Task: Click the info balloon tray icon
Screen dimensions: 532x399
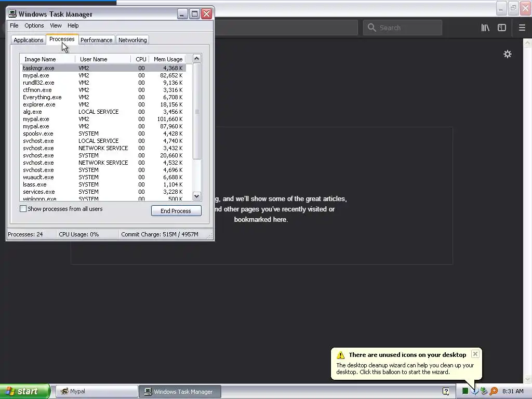Action: [474, 391]
